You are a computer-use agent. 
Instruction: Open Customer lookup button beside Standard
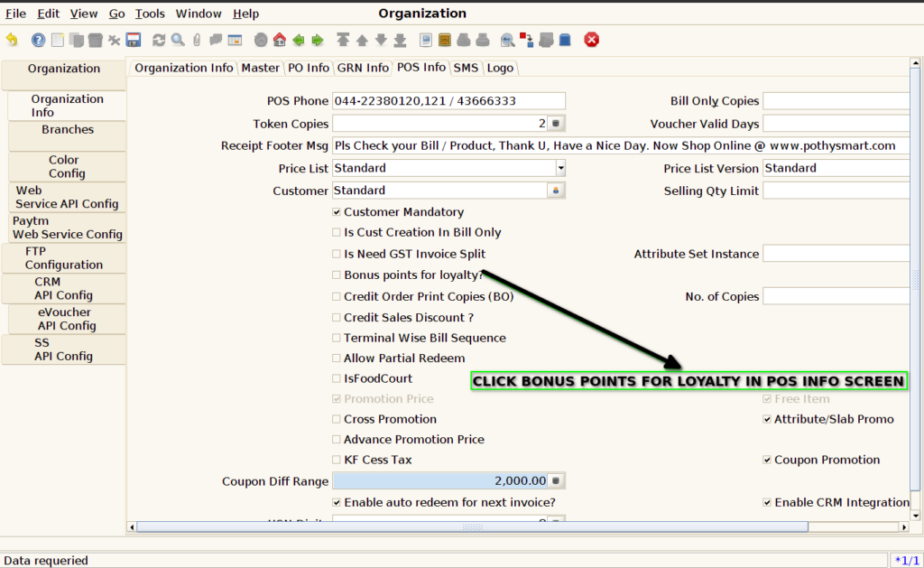click(x=556, y=191)
